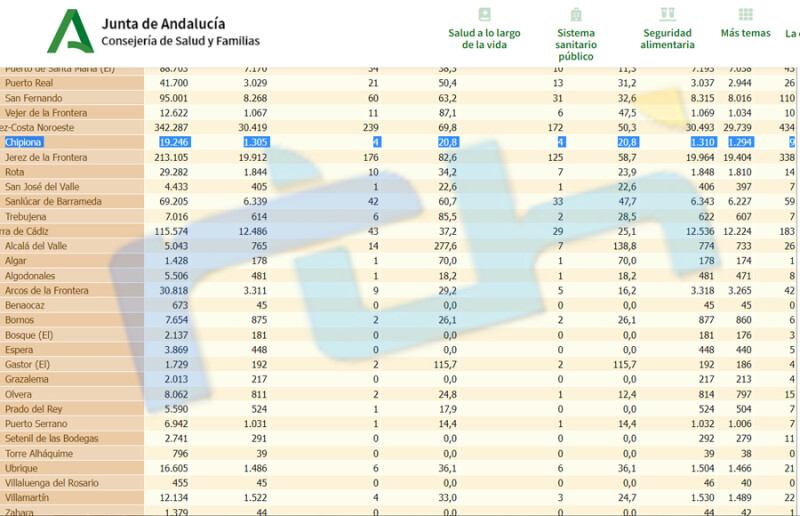This screenshot has width=800, height=516.
Task: Open Sistema sanitario público menu
Action: click(576, 45)
